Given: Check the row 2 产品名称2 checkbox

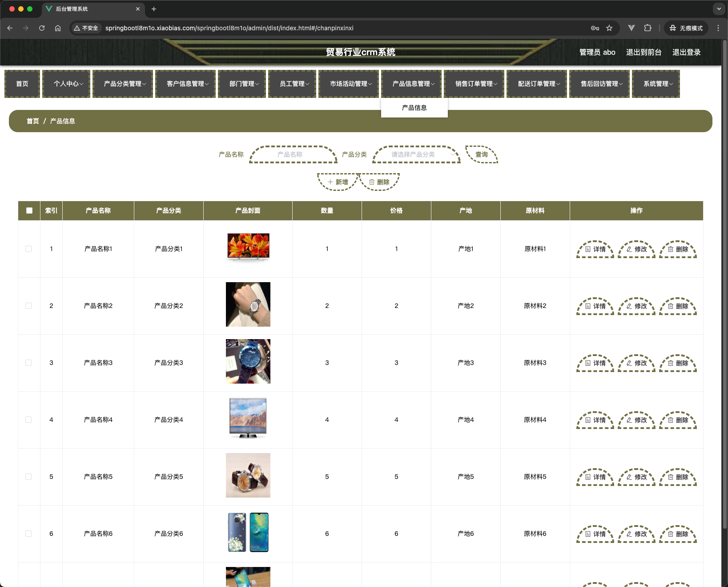Looking at the screenshot, I should 28,306.
